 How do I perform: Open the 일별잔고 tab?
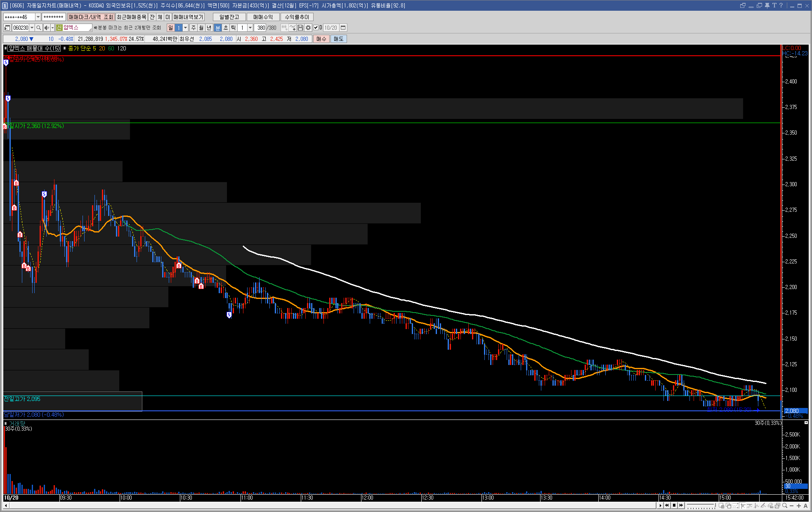click(229, 17)
